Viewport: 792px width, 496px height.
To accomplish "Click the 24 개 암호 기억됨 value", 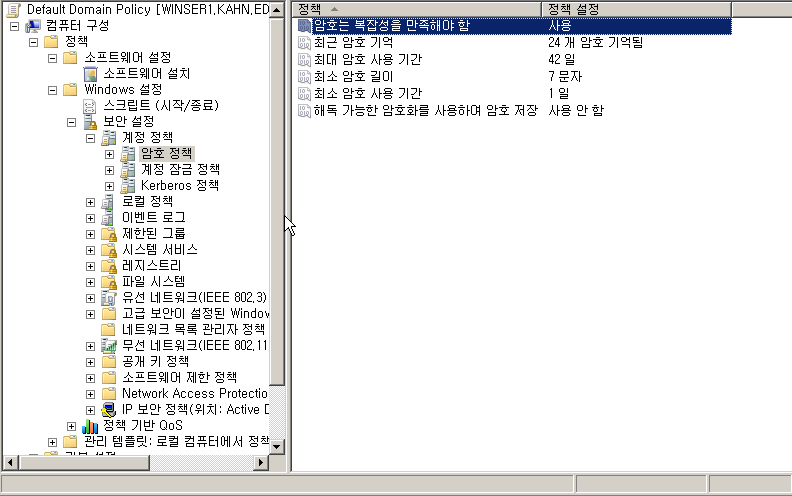I will (x=596, y=43).
